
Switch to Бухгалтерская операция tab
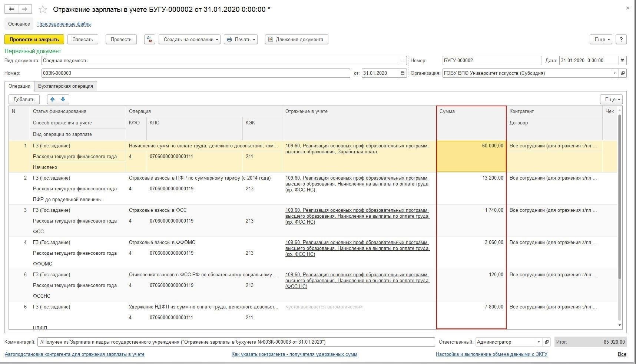coord(66,86)
